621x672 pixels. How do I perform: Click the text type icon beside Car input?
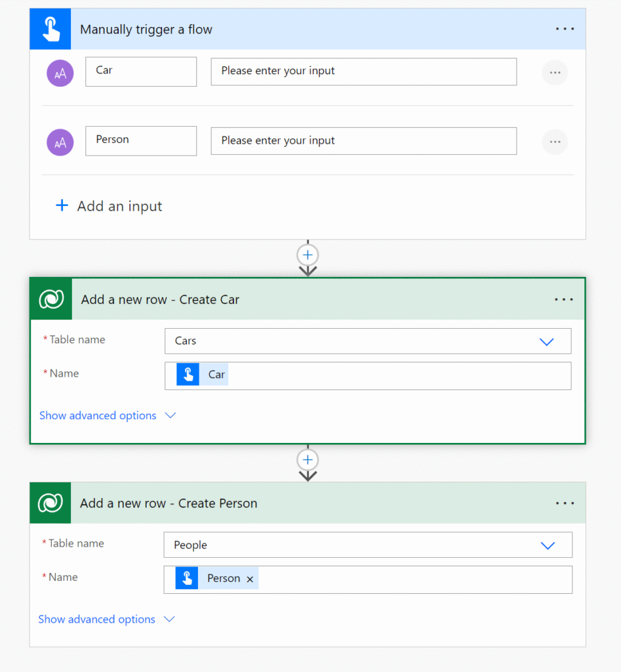60,73
